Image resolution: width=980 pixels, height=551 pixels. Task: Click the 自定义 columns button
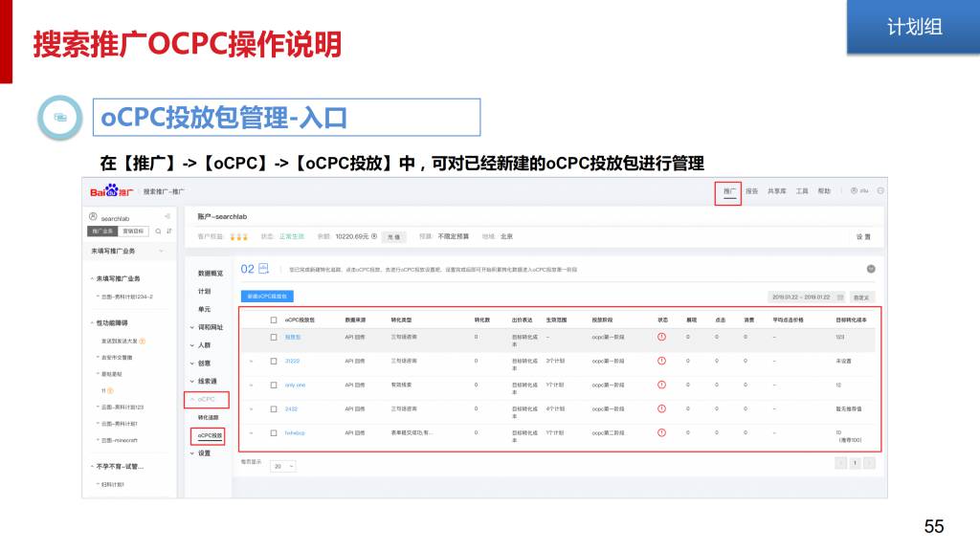click(861, 298)
